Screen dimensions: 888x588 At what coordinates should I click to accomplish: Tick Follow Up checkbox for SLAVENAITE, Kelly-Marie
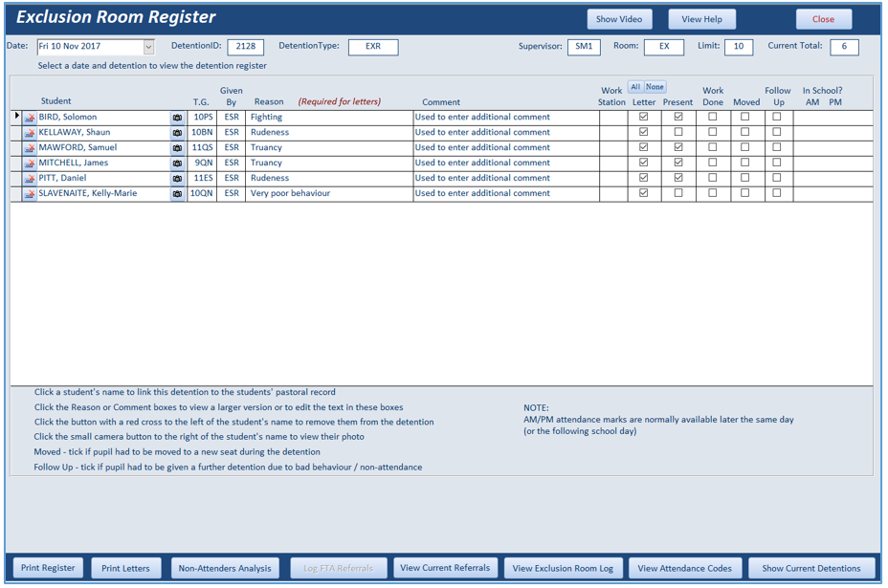777,193
